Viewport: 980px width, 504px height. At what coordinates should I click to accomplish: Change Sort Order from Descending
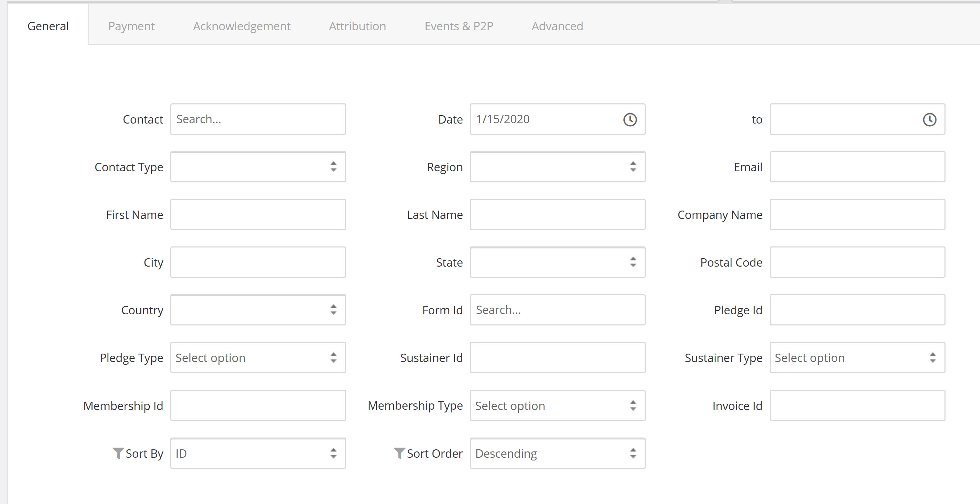557,453
